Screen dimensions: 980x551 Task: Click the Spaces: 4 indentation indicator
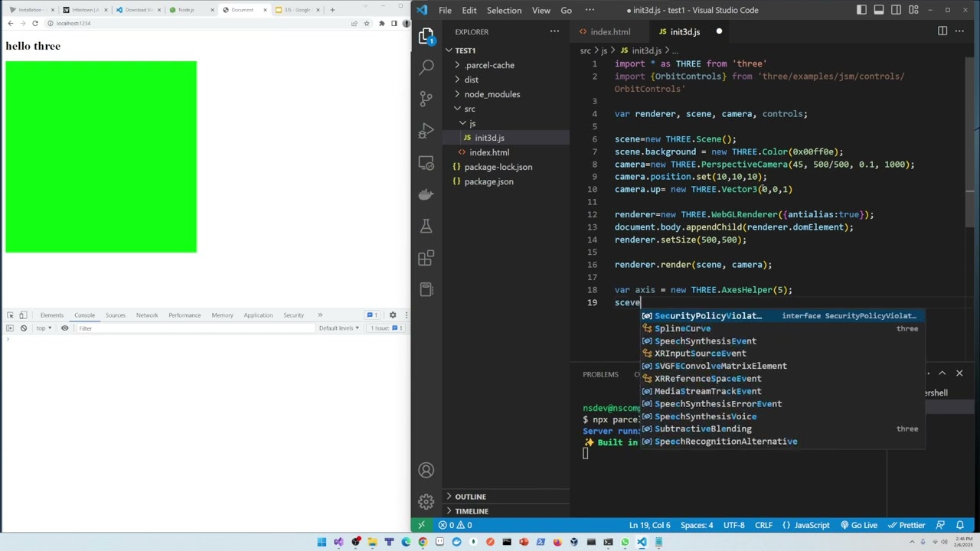(x=697, y=525)
